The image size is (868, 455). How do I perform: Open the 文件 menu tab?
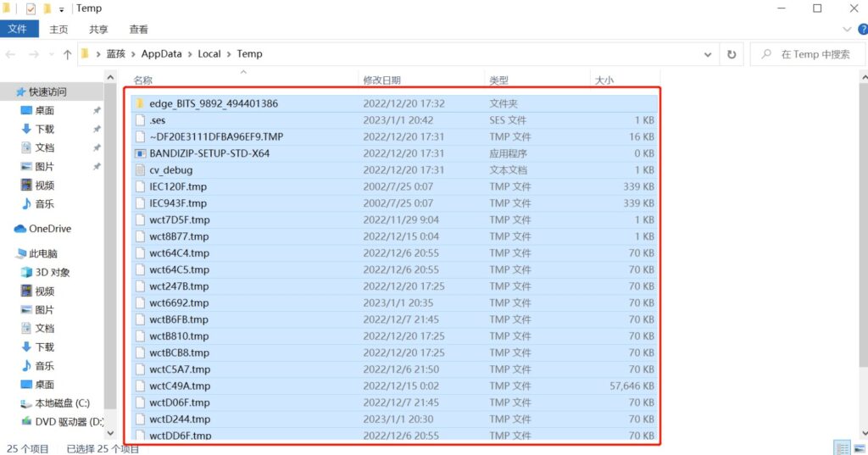[x=18, y=30]
